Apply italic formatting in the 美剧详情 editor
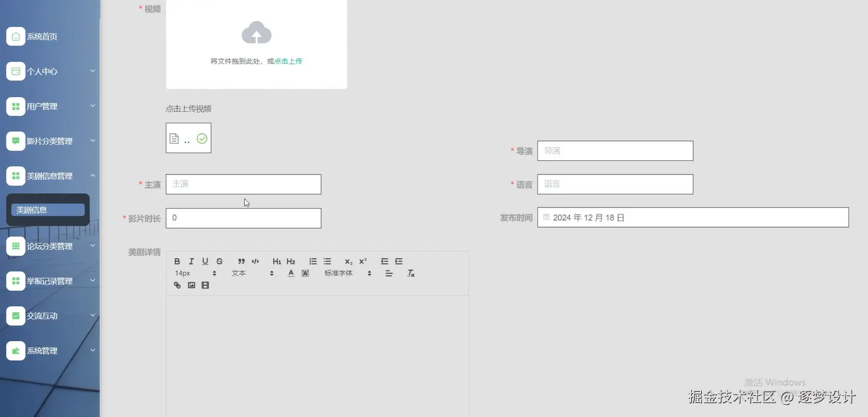Screen dimensions: 868x417 190,260
